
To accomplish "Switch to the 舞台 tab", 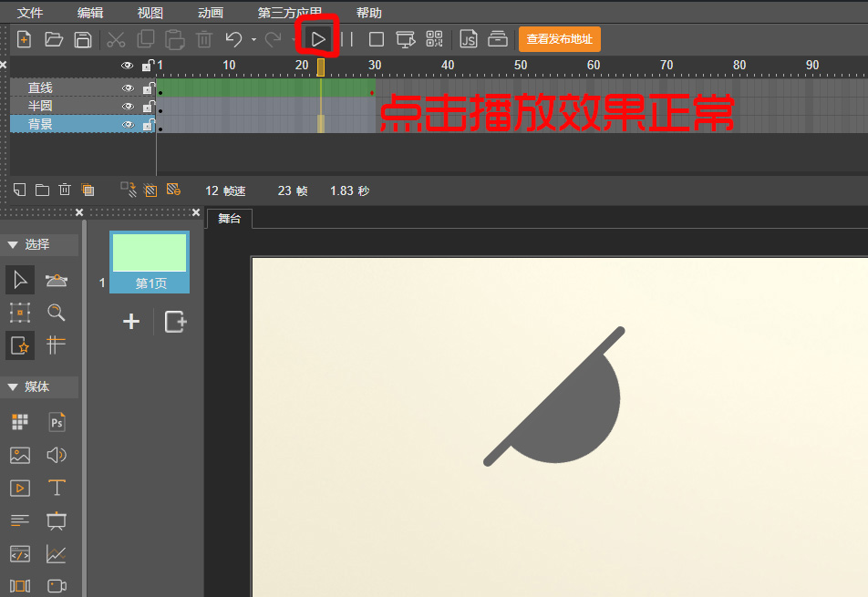I will (x=230, y=219).
